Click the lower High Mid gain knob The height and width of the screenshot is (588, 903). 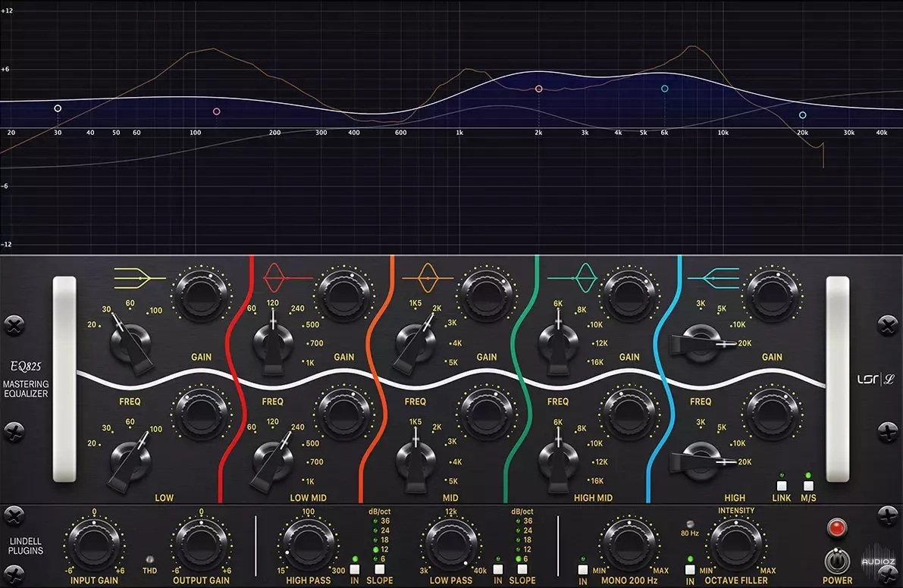coord(629,414)
